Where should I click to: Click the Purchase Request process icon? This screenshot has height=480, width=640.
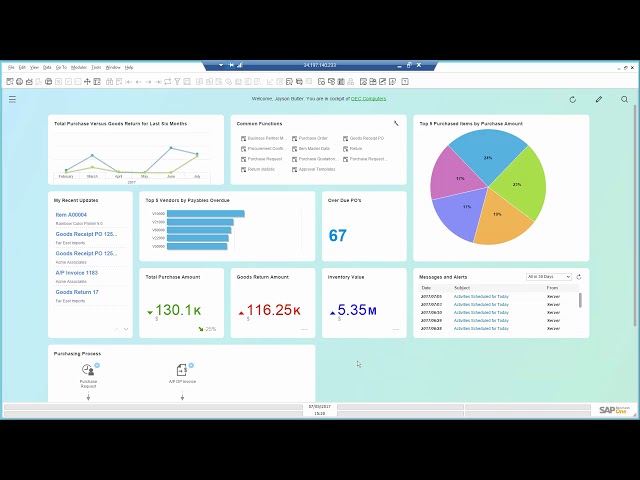point(88,370)
